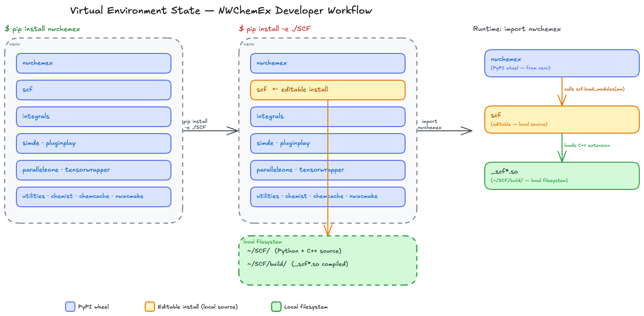This screenshot has height=316, width=644.
Task: Click the 'loads C++ extension' arrow label
Action: (x=587, y=145)
